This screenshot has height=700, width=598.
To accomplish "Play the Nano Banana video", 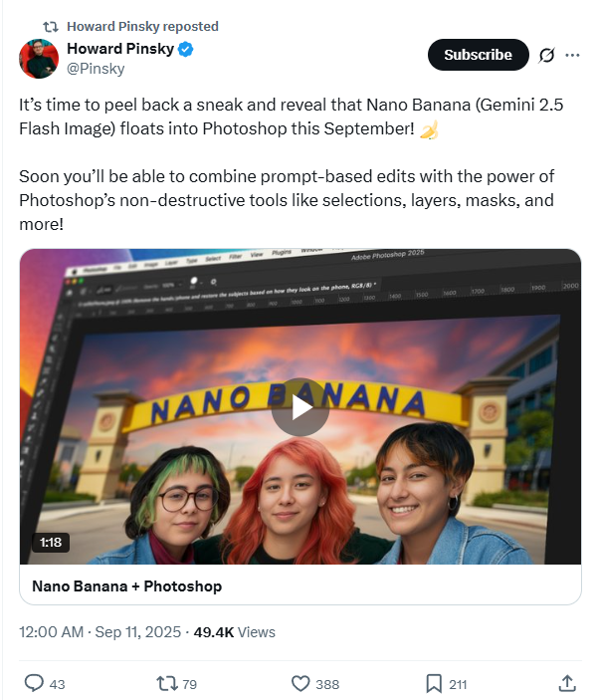I will pyautogui.click(x=300, y=407).
